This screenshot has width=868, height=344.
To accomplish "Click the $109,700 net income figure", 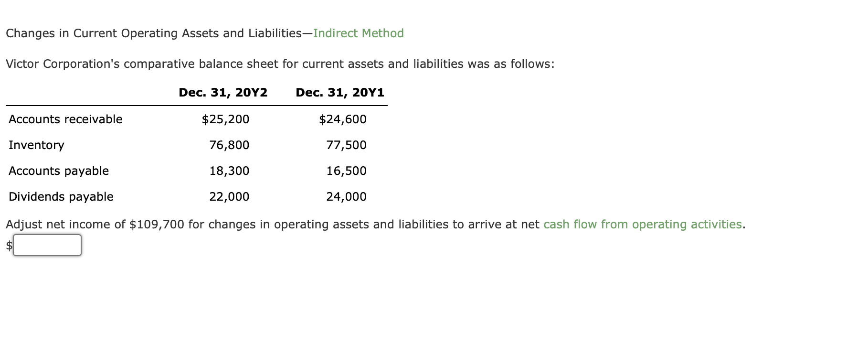I will click(x=155, y=224).
